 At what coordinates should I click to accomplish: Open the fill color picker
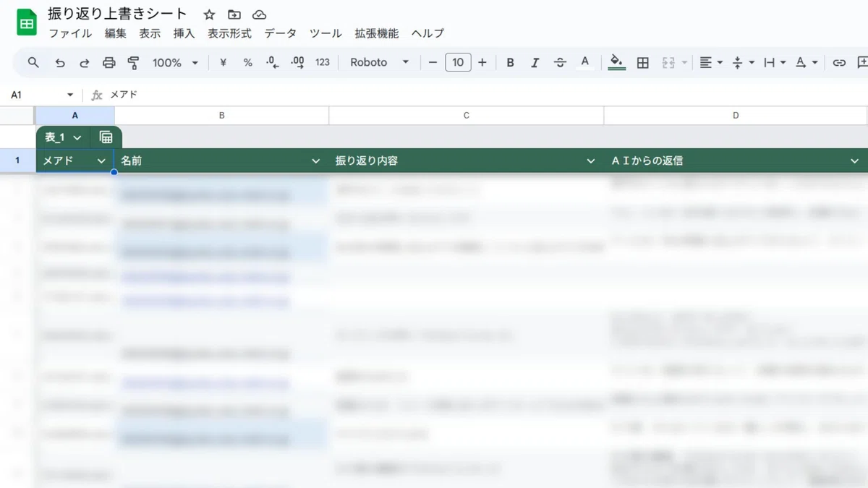click(616, 63)
